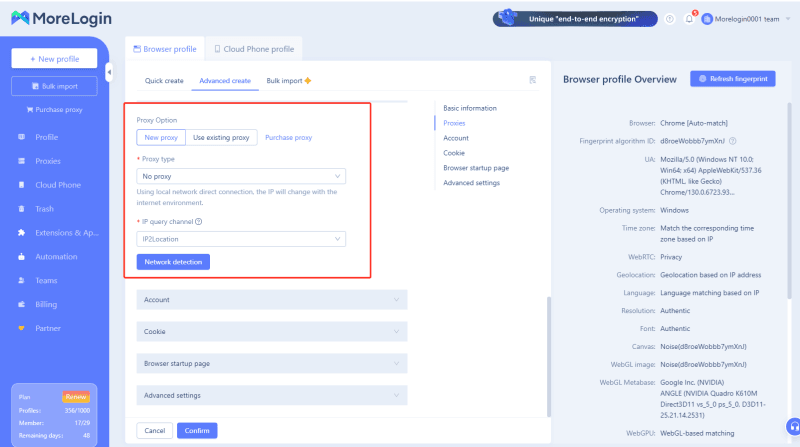Open Cloud Phone in sidebar
Viewport: 800px width, 447px height.
coord(58,185)
